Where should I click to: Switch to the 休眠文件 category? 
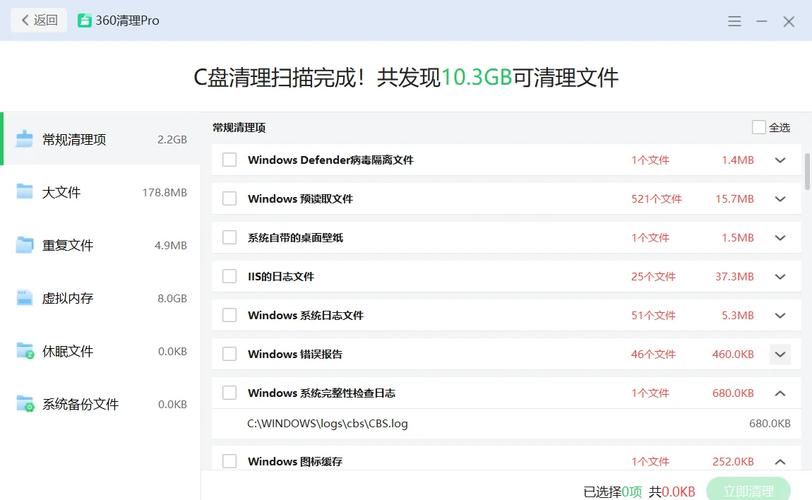click(100, 351)
